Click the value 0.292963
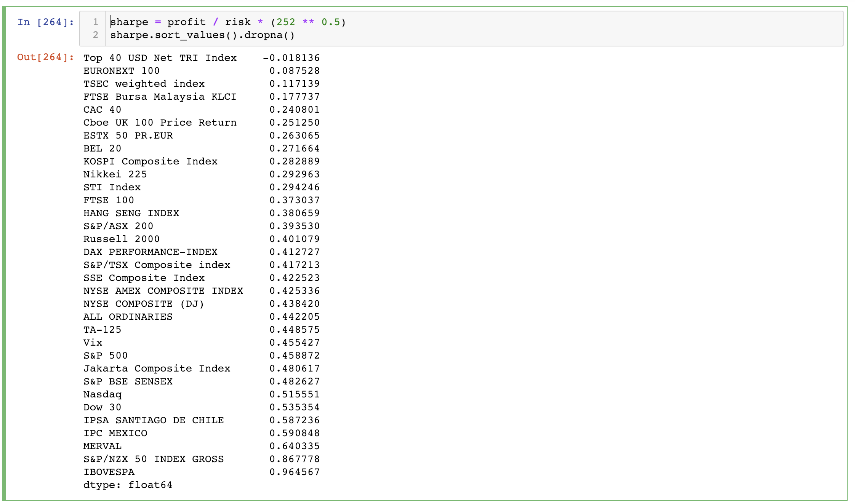 pyautogui.click(x=295, y=174)
